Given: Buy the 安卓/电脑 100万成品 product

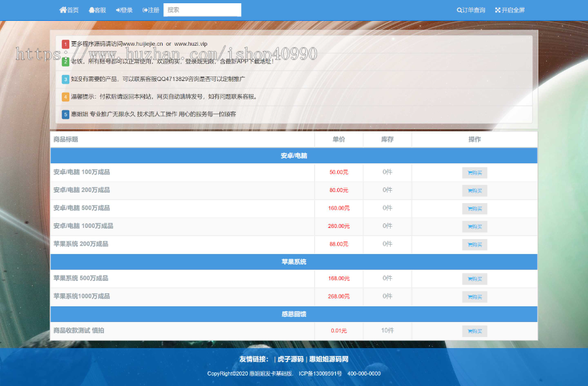Looking at the screenshot, I should click(x=474, y=173).
